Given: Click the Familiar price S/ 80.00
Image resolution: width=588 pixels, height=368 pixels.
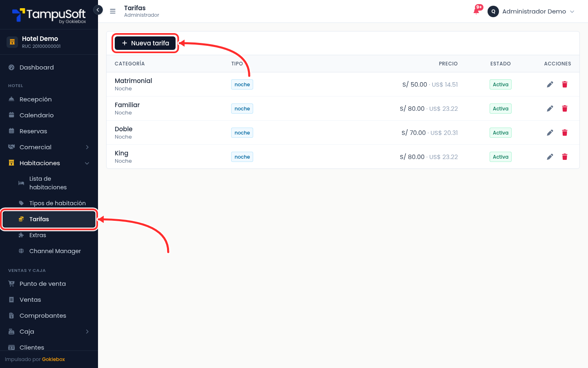Looking at the screenshot, I should tap(412, 109).
